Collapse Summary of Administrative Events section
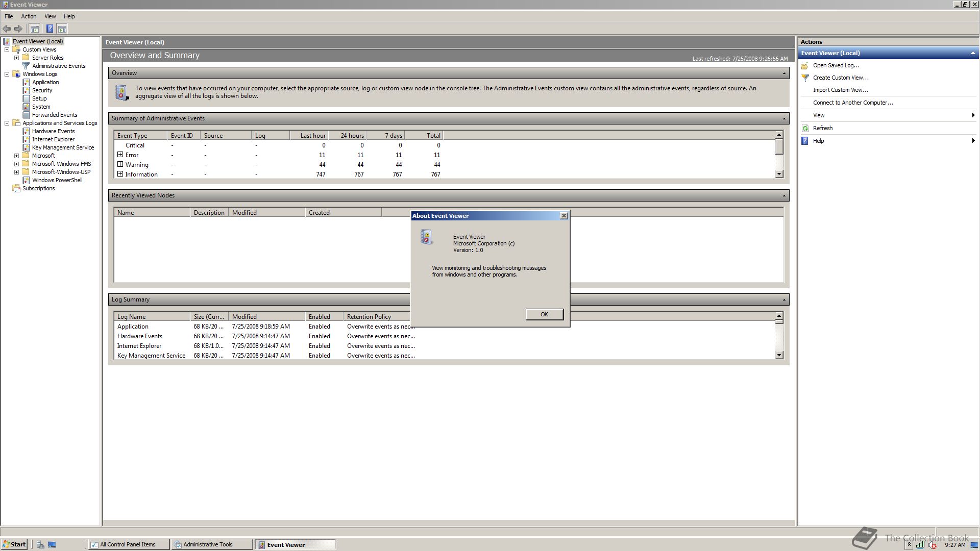Screen dimensions: 980x551 tap(784, 119)
